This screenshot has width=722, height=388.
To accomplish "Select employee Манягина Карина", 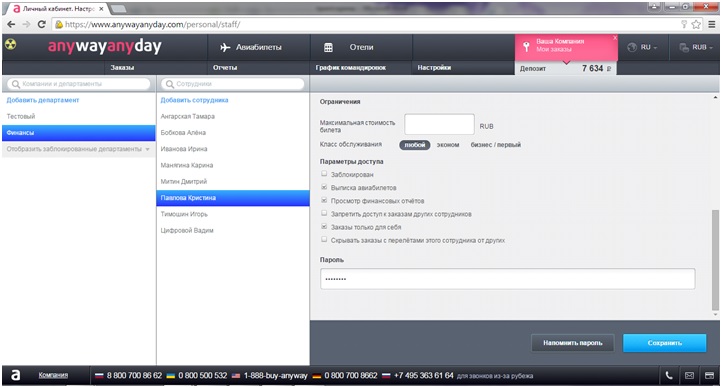I will (x=233, y=165).
